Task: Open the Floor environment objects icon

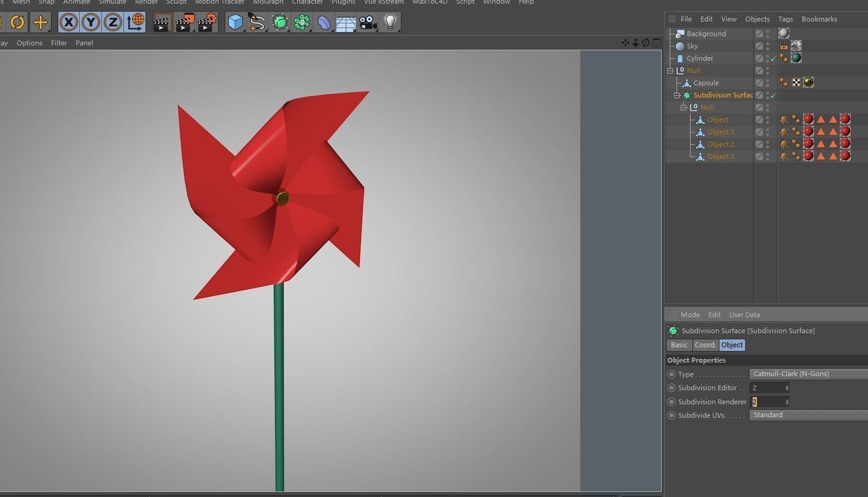Action: (346, 23)
